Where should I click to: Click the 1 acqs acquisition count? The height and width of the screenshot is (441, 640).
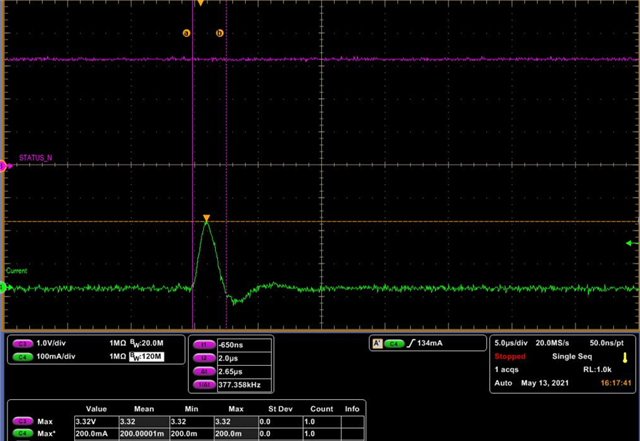507,370
